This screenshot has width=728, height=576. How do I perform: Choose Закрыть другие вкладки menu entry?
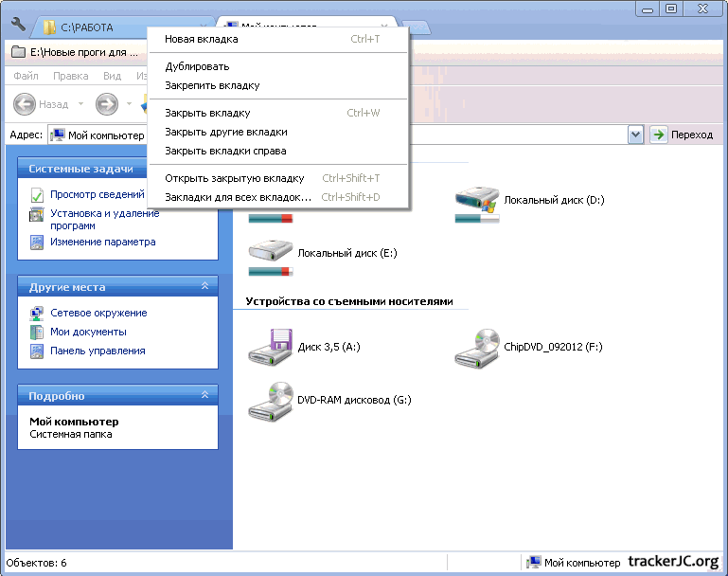(x=225, y=132)
